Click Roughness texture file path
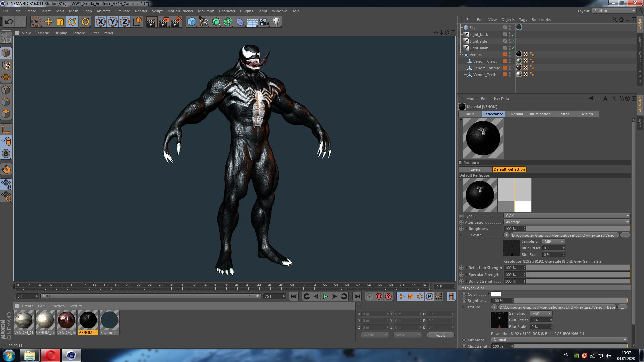This screenshot has width=644, height=362. tap(565, 235)
